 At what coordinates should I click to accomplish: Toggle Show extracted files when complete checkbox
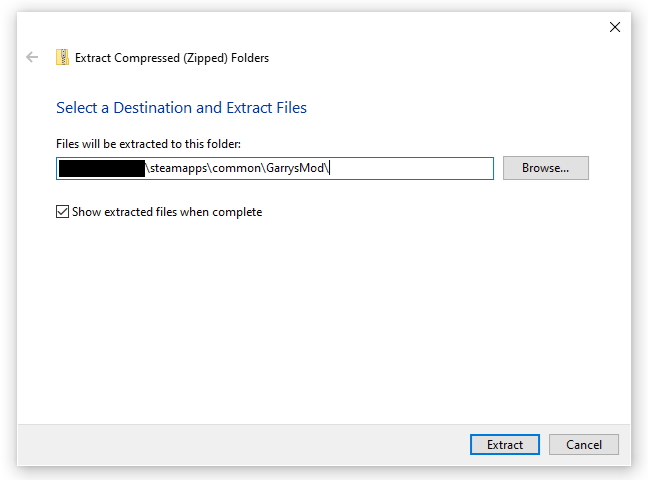pos(63,212)
